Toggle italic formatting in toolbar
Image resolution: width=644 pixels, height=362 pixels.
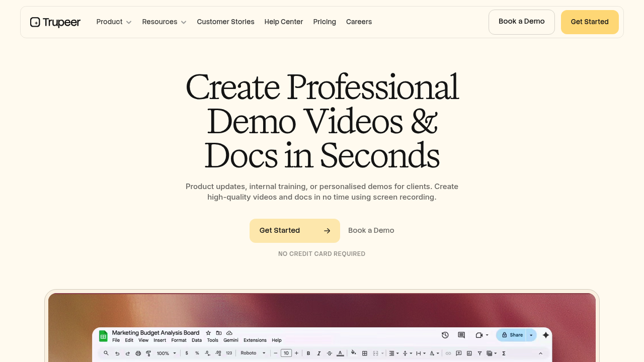coord(319,353)
